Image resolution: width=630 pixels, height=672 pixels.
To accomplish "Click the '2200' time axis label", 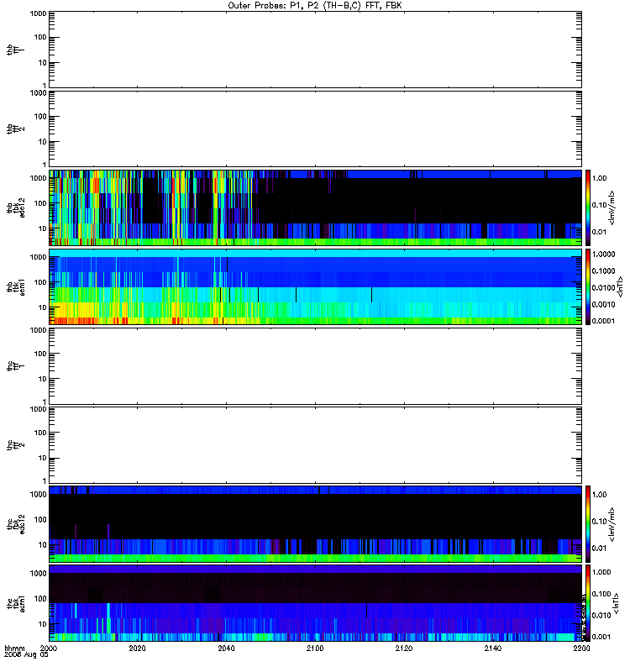I will point(581,648).
